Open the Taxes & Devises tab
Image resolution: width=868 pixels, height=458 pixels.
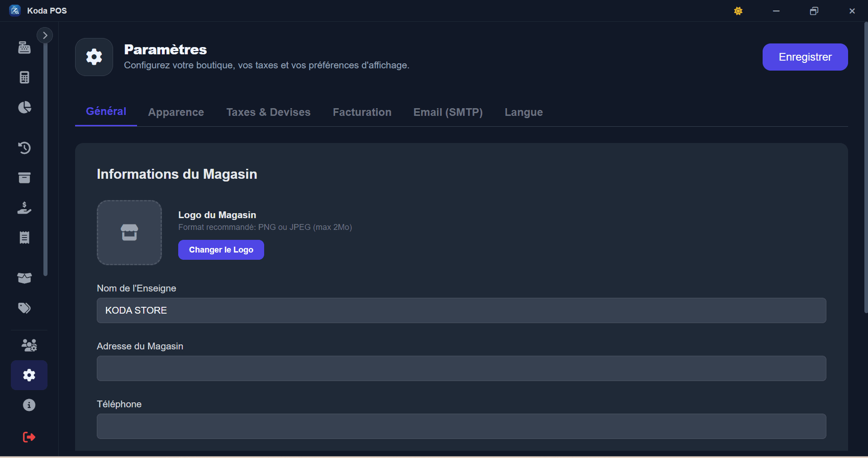[268, 112]
